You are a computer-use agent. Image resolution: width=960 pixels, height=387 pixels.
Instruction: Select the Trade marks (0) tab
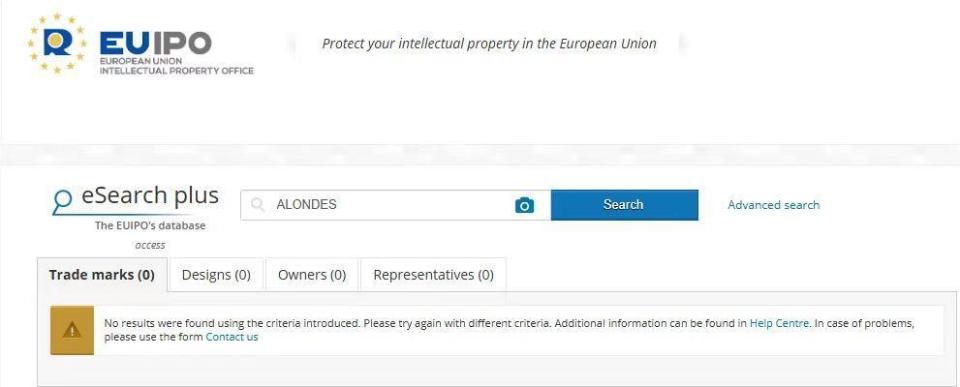pyautogui.click(x=102, y=275)
